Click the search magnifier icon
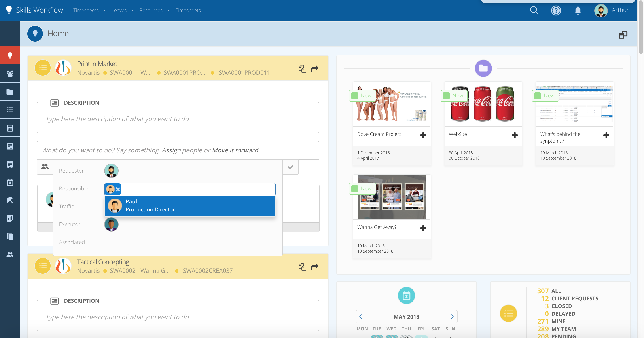This screenshot has height=338, width=644. (534, 10)
